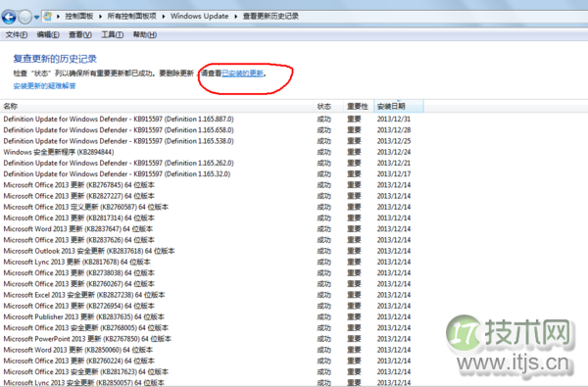Open the recent pages dropdown arrow
The width and height of the screenshot is (588, 387).
pyautogui.click(x=36, y=17)
